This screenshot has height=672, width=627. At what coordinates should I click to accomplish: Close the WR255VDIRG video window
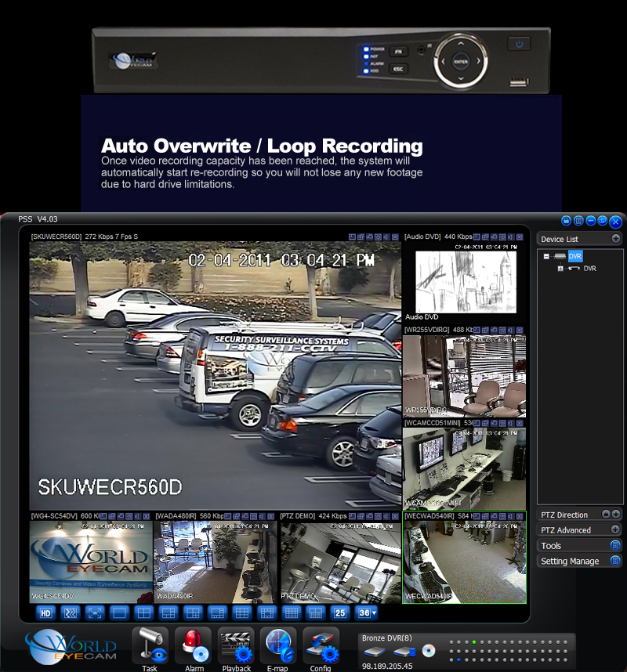520,330
